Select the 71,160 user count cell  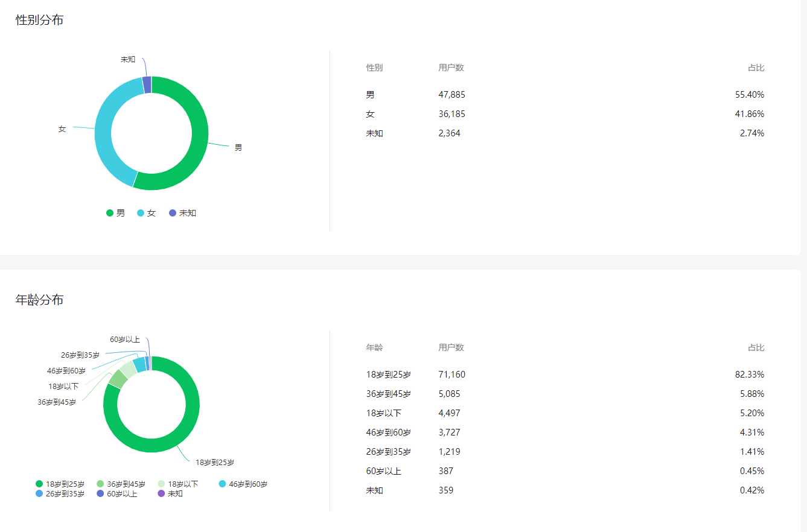[x=451, y=375]
